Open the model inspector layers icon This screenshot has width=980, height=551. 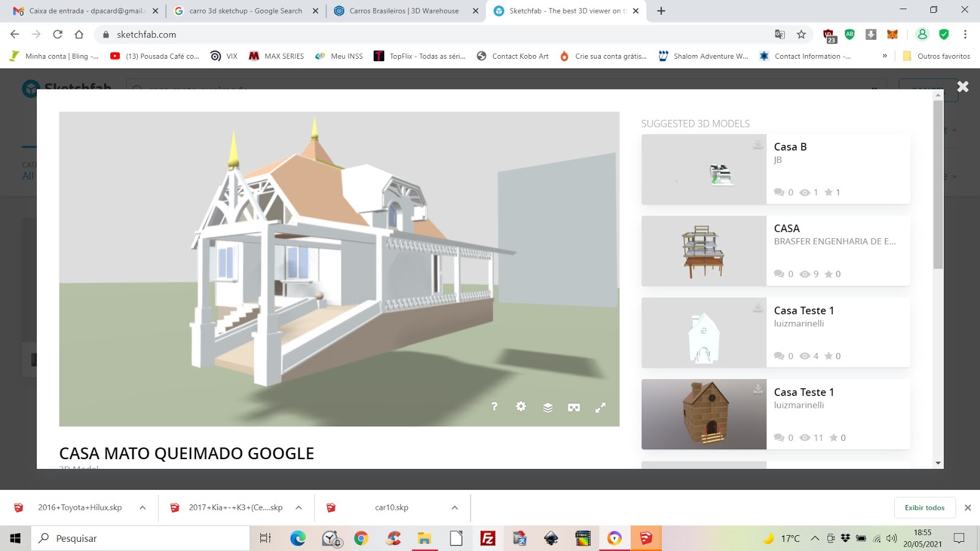pos(548,407)
